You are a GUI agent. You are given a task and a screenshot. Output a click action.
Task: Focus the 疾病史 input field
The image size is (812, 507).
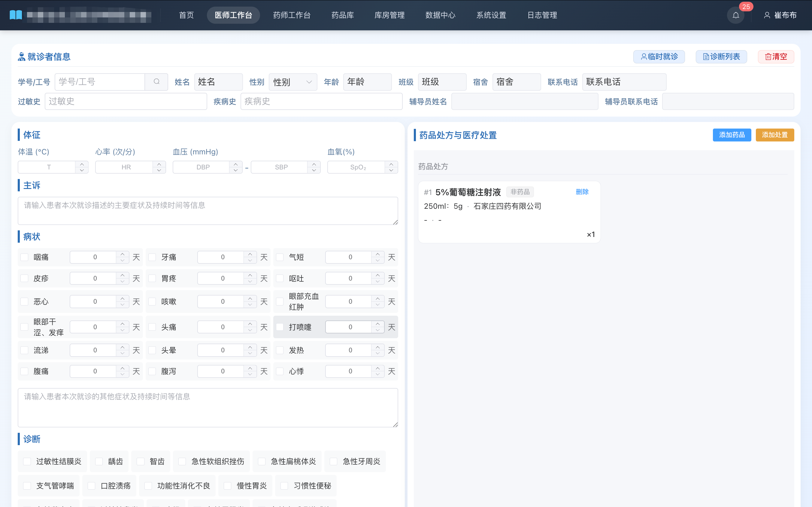[322, 101]
